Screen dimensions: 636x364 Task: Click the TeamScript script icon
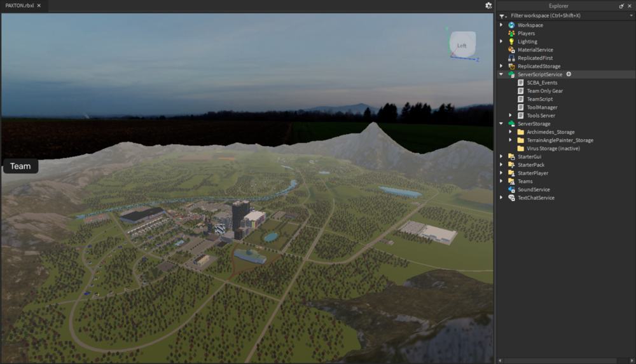click(521, 99)
